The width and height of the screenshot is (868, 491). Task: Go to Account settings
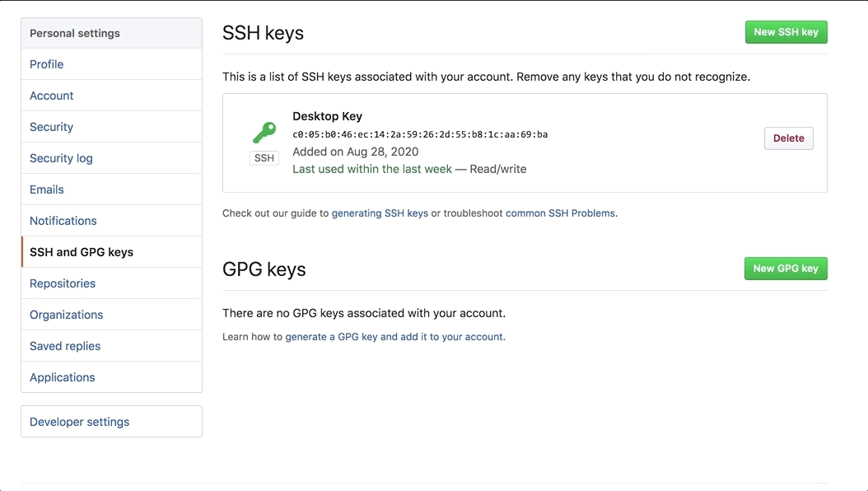pos(52,96)
